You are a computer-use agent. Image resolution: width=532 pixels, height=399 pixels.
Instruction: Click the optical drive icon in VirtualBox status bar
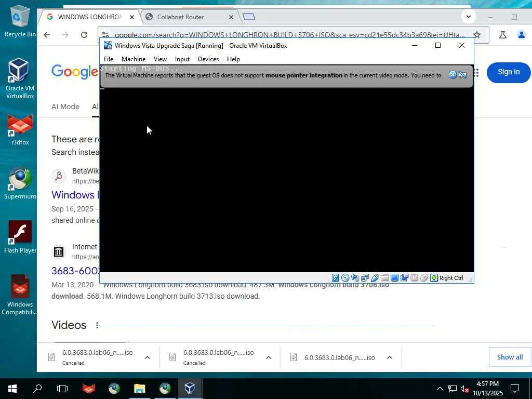pyautogui.click(x=345, y=278)
